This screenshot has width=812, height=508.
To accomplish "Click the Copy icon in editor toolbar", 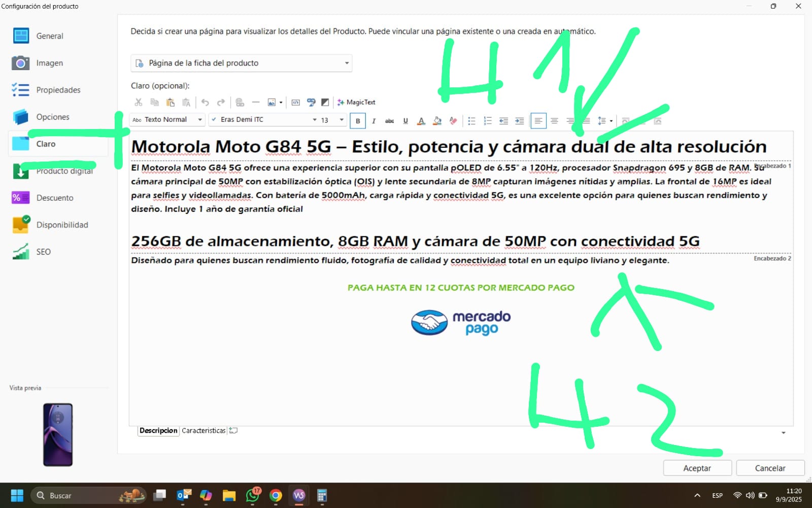I will point(155,102).
